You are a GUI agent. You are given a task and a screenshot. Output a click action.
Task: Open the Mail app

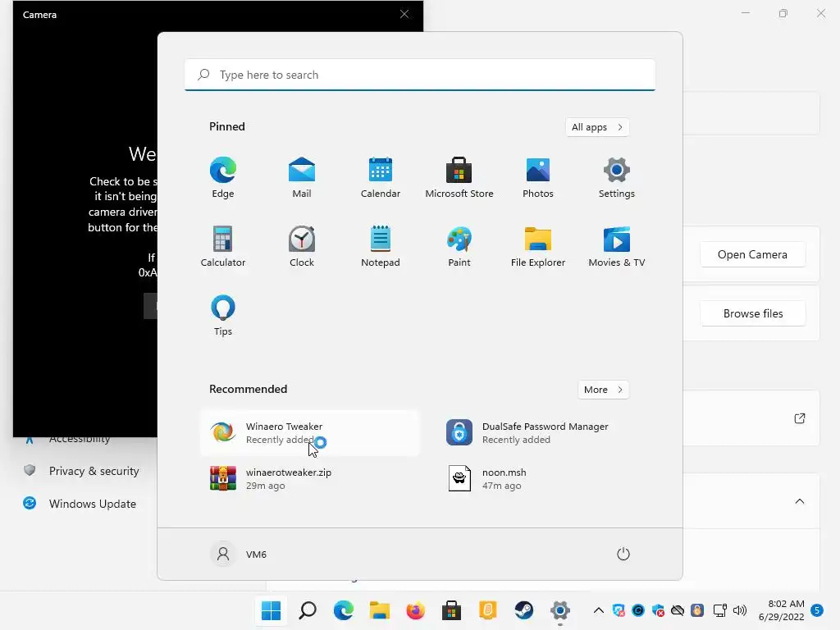tap(302, 177)
